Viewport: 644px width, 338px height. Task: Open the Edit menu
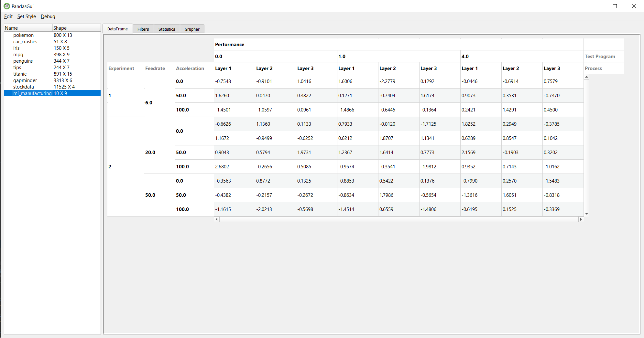click(x=8, y=16)
